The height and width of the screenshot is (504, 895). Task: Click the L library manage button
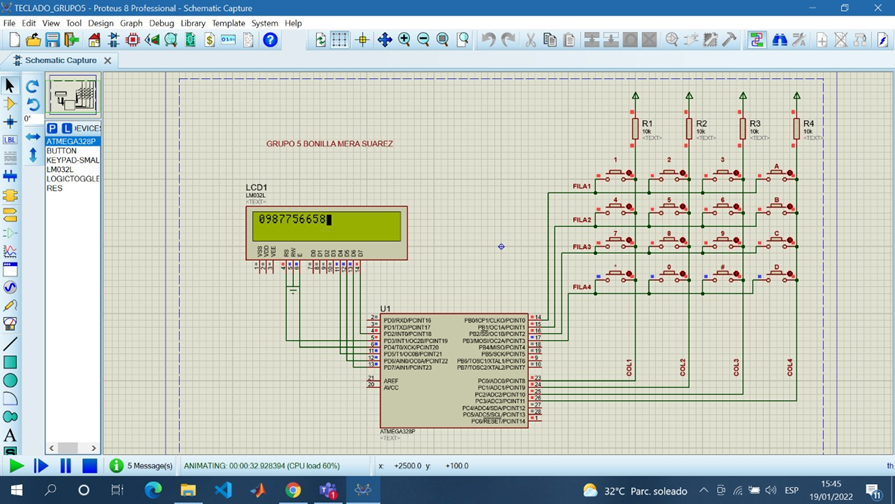(67, 128)
